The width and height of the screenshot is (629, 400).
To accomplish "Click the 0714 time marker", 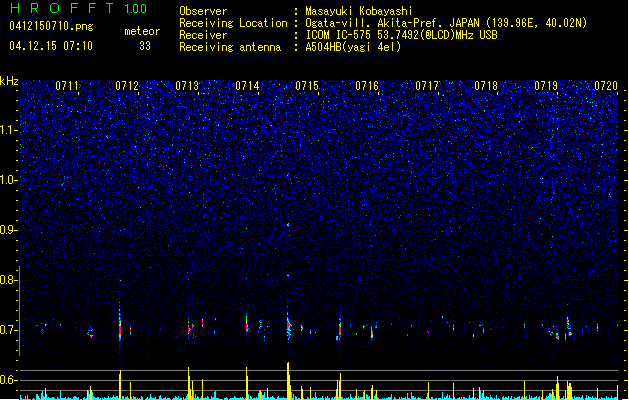I will point(247,86).
